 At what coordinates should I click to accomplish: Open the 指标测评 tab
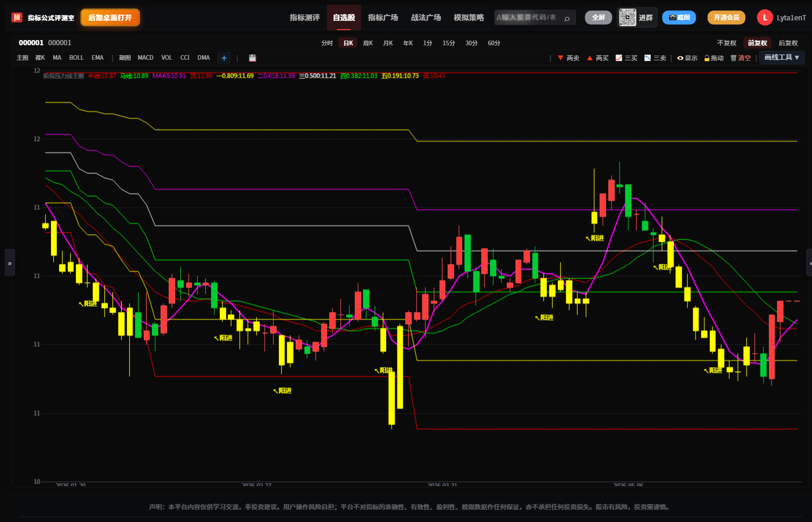[304, 17]
